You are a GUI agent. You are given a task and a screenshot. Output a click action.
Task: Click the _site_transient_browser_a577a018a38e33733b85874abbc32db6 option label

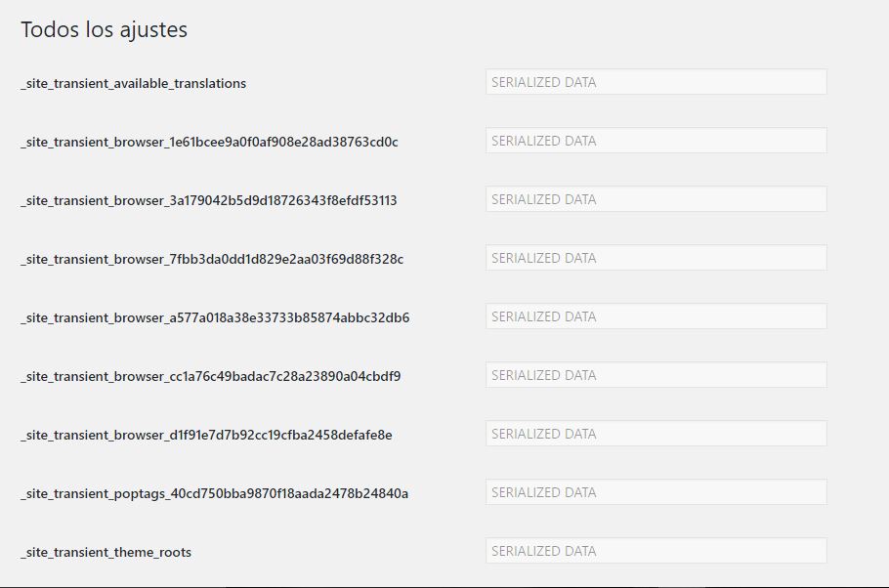coord(215,318)
